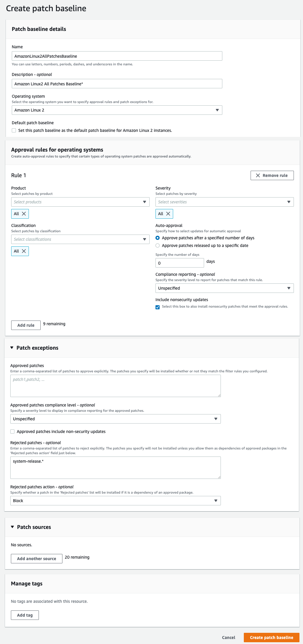
Task: Click Create patch baseline button
Action: click(271, 638)
